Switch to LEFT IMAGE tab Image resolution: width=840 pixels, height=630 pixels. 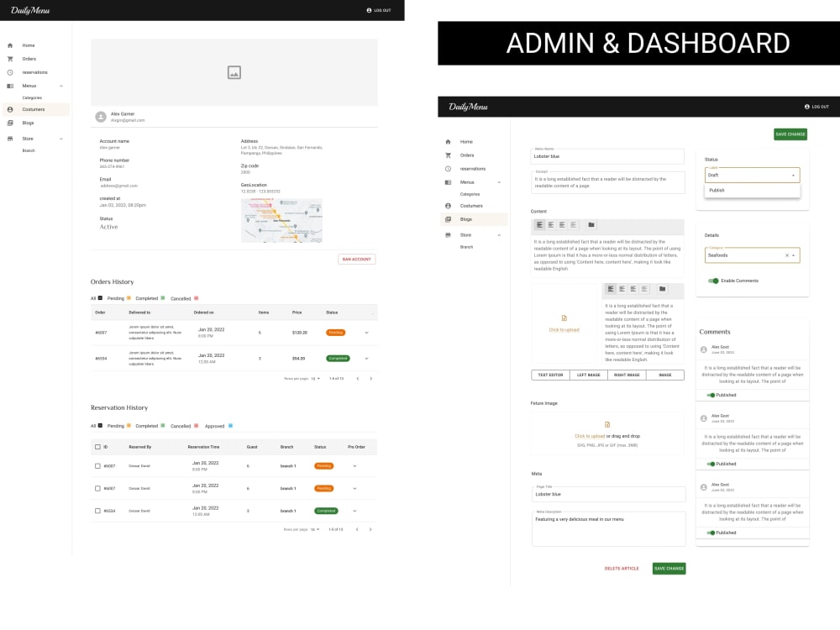(588, 375)
